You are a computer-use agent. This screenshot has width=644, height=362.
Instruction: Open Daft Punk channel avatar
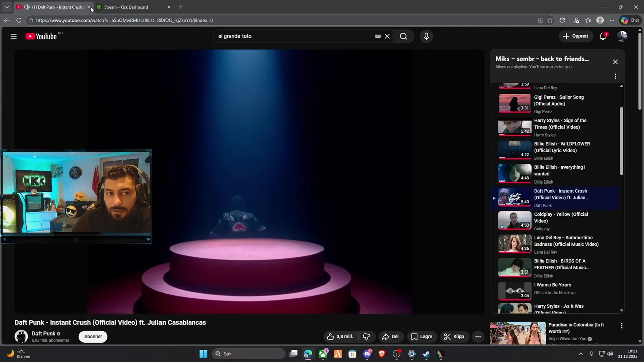(21, 336)
